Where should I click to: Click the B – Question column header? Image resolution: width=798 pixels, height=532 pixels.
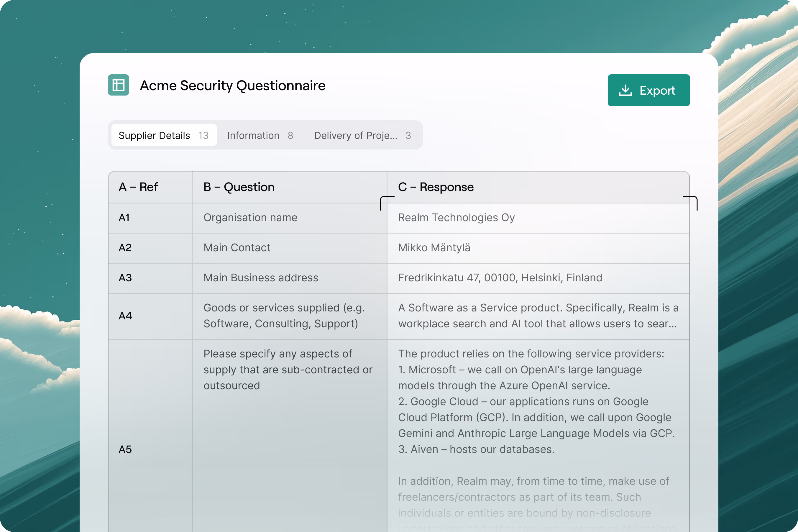click(x=239, y=187)
